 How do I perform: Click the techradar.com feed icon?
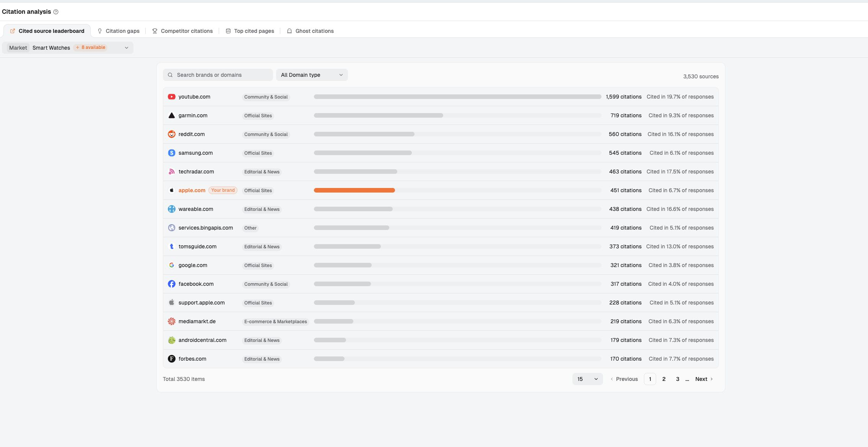[x=172, y=172]
